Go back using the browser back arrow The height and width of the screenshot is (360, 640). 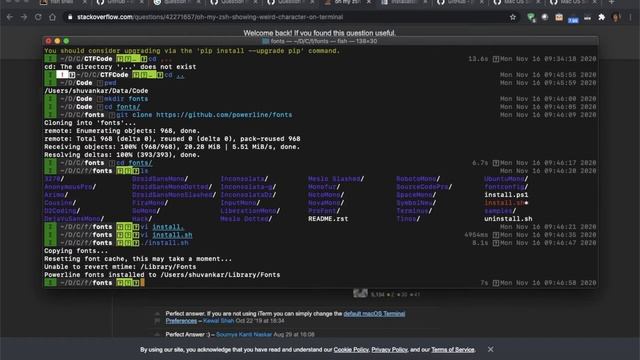(x=10, y=17)
